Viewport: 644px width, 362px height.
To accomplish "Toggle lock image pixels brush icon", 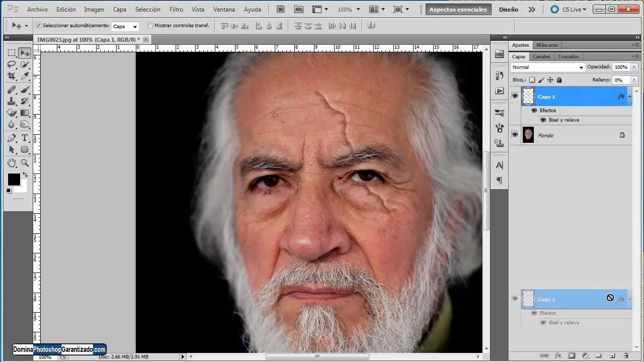I will [541, 80].
